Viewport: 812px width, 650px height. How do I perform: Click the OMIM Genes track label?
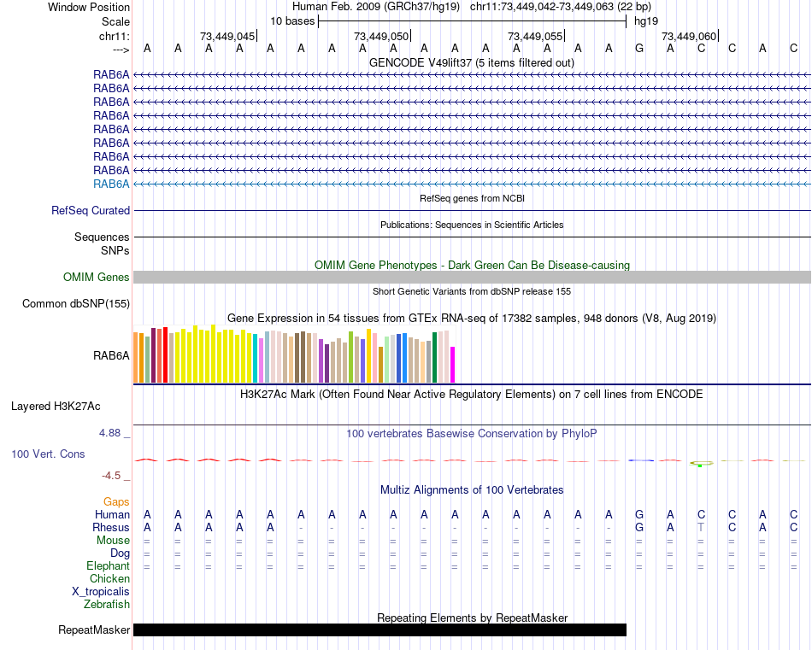(x=96, y=277)
